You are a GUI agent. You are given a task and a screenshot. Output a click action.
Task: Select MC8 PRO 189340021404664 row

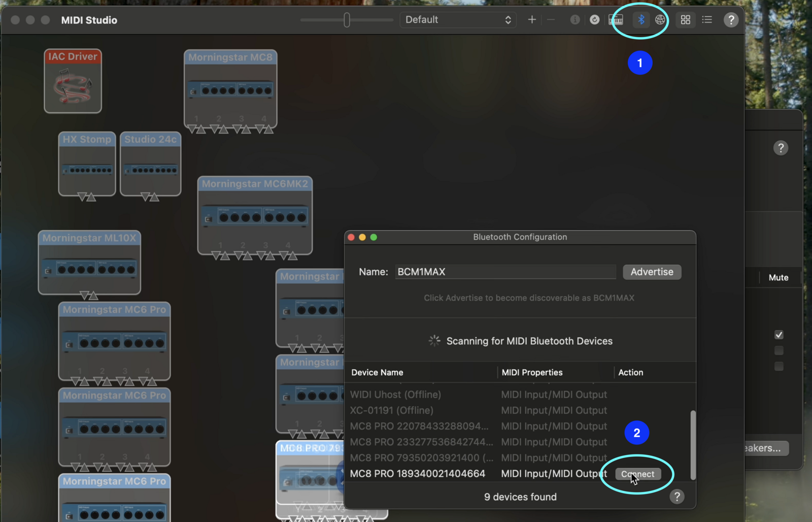pyautogui.click(x=418, y=474)
